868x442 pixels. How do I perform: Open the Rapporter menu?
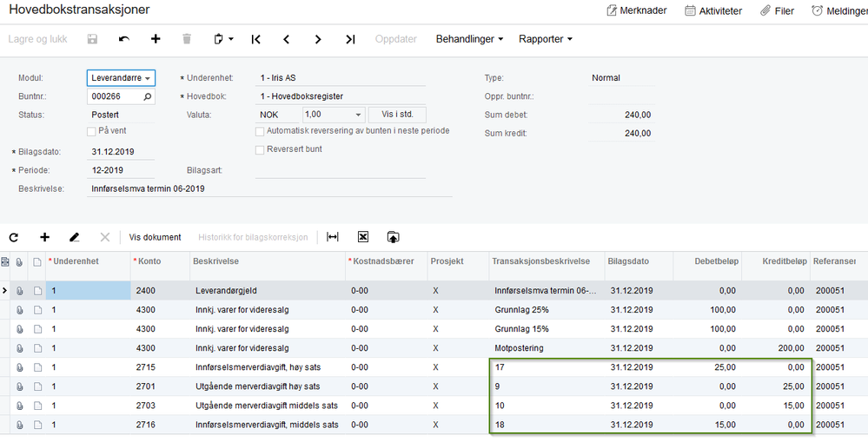(x=546, y=39)
